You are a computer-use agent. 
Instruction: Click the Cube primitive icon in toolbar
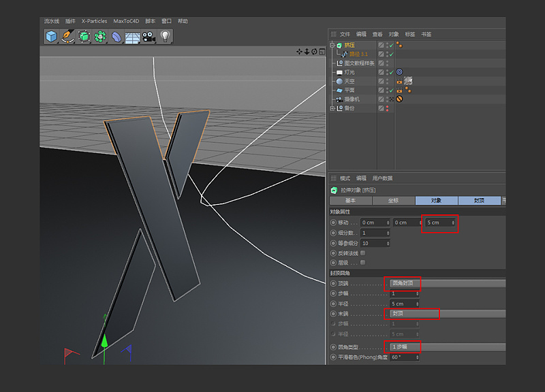[51, 36]
